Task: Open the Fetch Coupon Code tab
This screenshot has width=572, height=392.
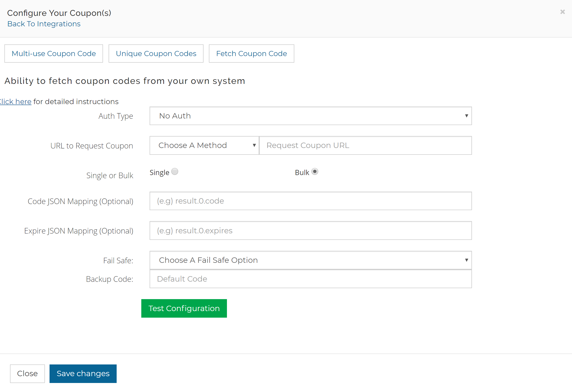Action: point(251,53)
